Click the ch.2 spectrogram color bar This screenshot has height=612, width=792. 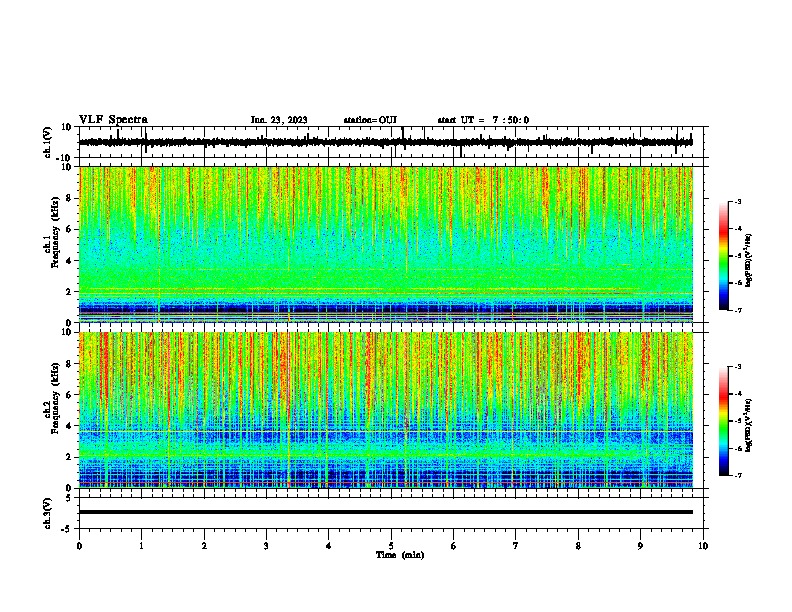[x=724, y=421]
